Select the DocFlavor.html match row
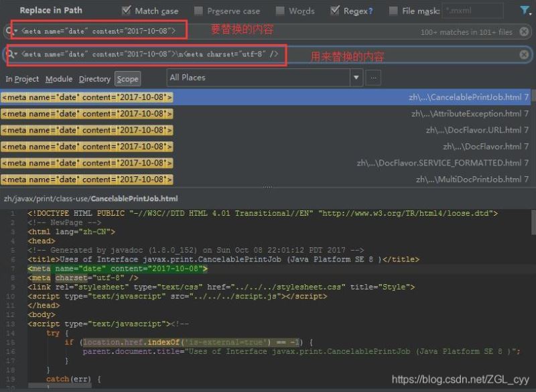Screen dimensions: 536x392 tap(265, 146)
